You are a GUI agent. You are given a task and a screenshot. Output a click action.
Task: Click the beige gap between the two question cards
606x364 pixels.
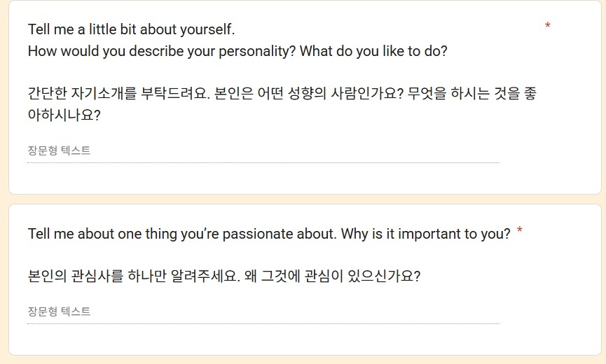pyautogui.click(x=303, y=199)
